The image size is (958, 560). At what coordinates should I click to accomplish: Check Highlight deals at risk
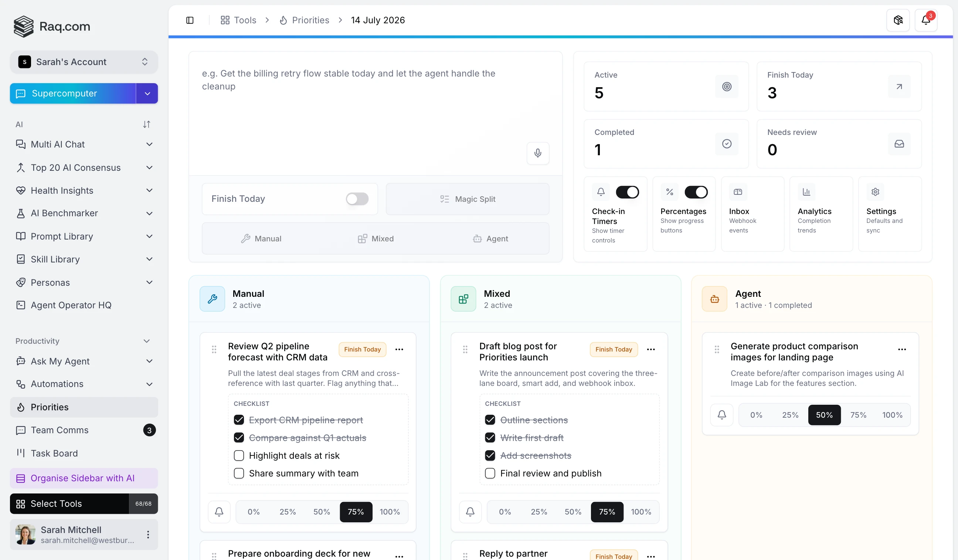coord(239,455)
